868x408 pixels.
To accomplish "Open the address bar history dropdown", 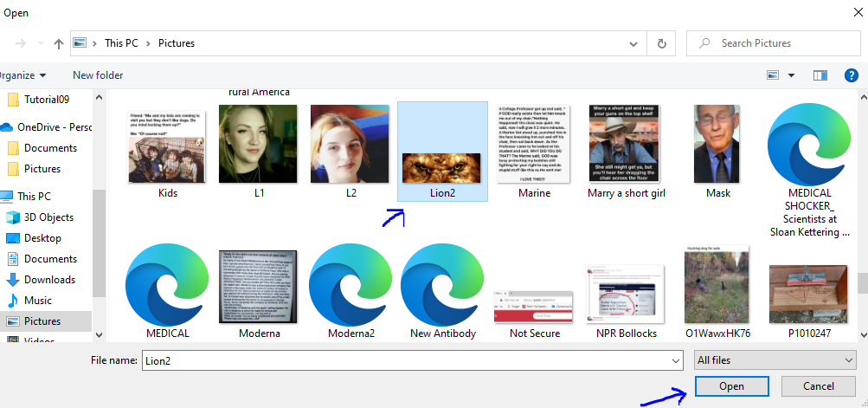I will tap(633, 43).
